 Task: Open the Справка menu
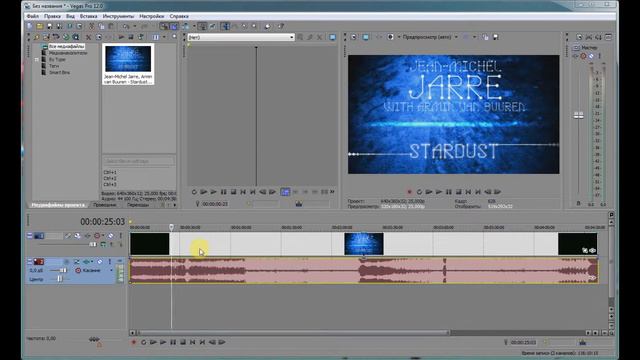tap(179, 16)
